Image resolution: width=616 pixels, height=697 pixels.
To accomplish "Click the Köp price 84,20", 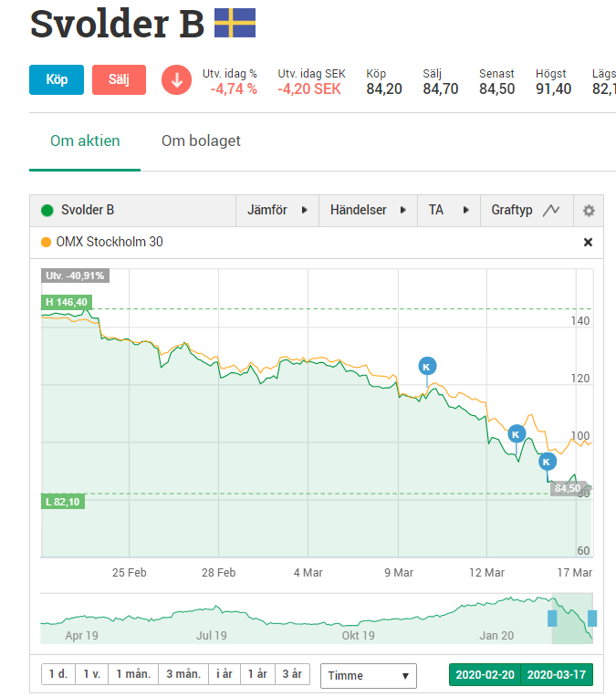I will (384, 88).
